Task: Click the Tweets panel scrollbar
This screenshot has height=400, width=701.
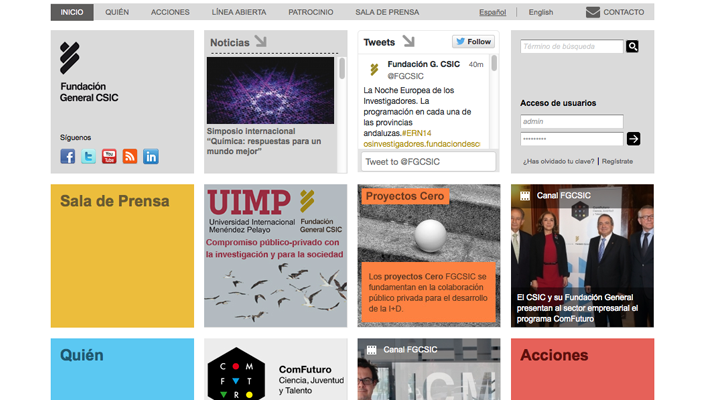Action: (494, 63)
